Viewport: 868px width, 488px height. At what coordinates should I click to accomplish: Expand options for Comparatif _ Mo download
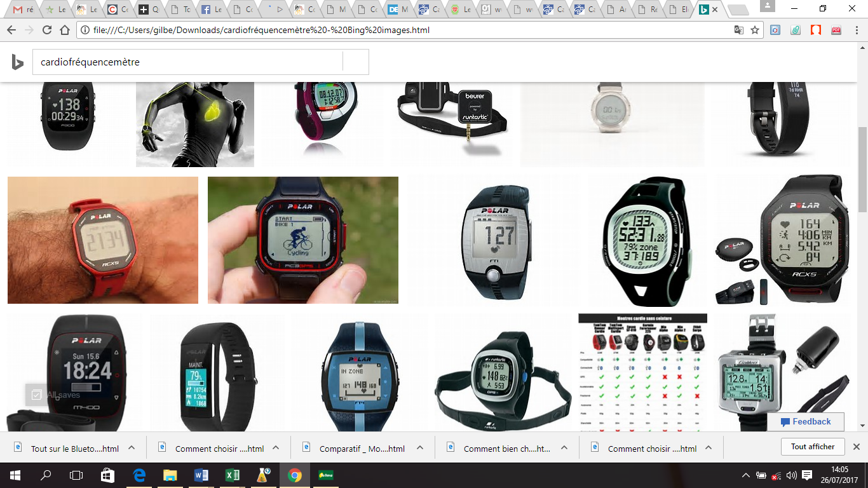click(x=420, y=447)
